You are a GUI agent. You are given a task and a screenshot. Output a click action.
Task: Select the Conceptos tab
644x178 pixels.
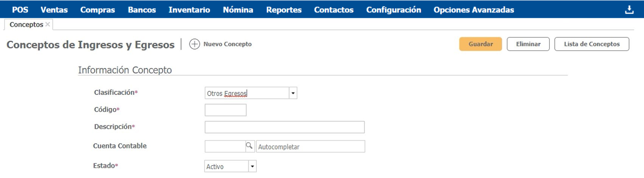pyautogui.click(x=26, y=25)
